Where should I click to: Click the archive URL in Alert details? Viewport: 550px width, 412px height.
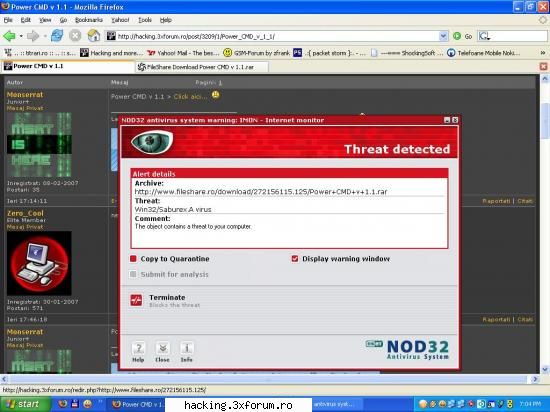point(261,192)
